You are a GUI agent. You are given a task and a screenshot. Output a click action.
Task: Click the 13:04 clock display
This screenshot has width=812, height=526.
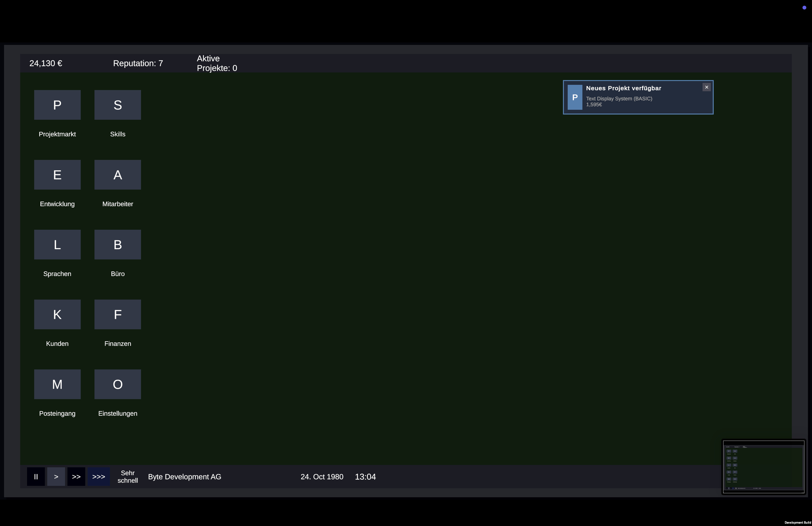point(365,477)
